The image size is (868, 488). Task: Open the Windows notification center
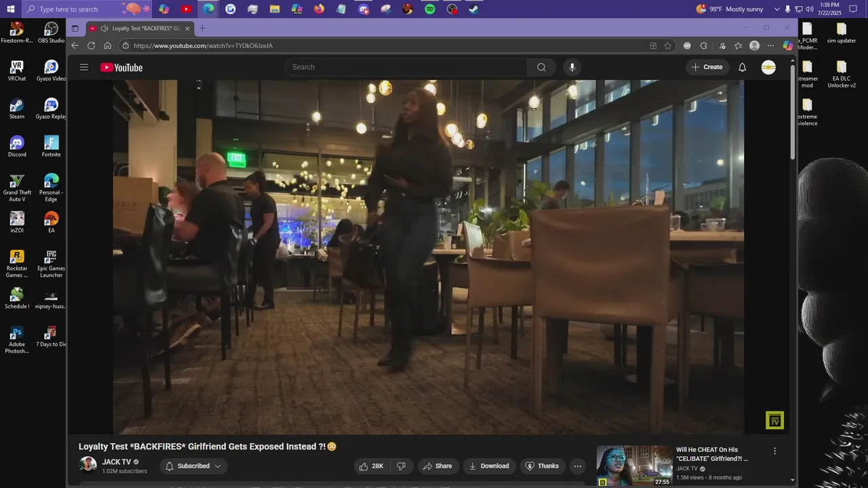point(853,9)
